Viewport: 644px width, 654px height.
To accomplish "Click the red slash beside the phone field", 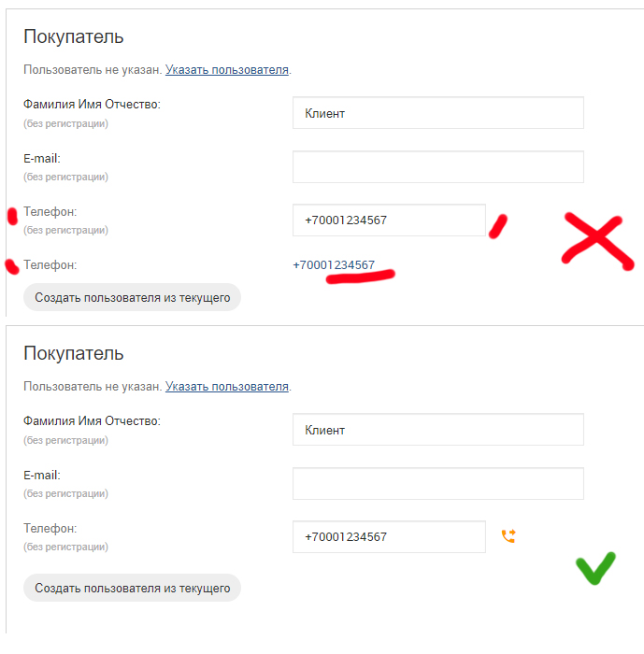I will pos(499,225).
